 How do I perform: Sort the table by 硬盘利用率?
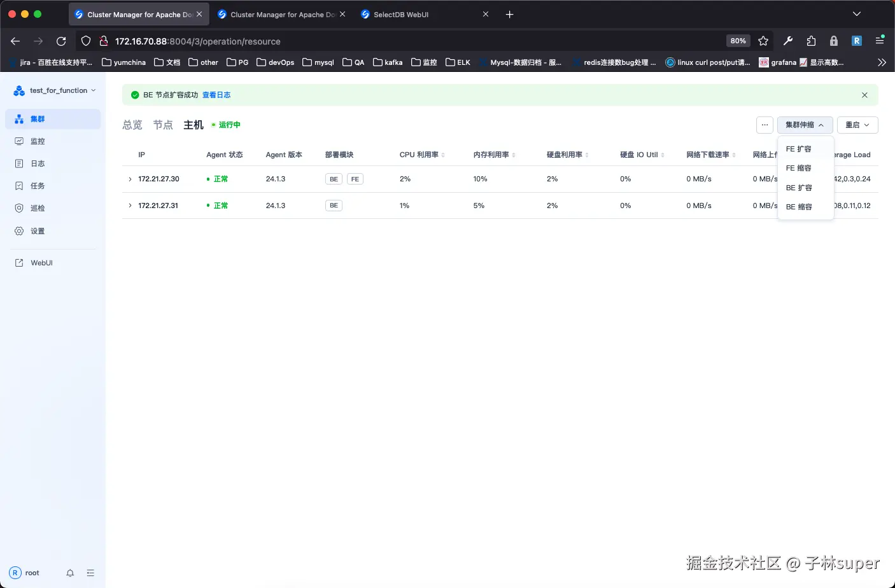(568, 155)
